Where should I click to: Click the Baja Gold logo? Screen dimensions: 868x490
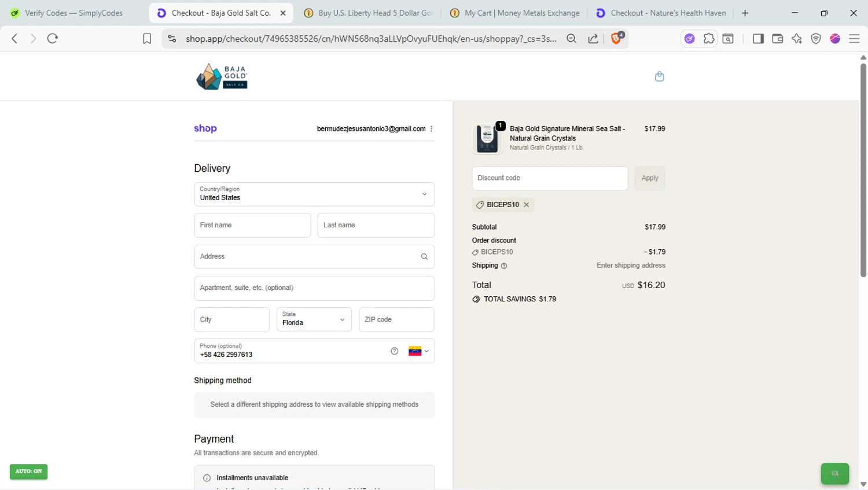coord(222,76)
